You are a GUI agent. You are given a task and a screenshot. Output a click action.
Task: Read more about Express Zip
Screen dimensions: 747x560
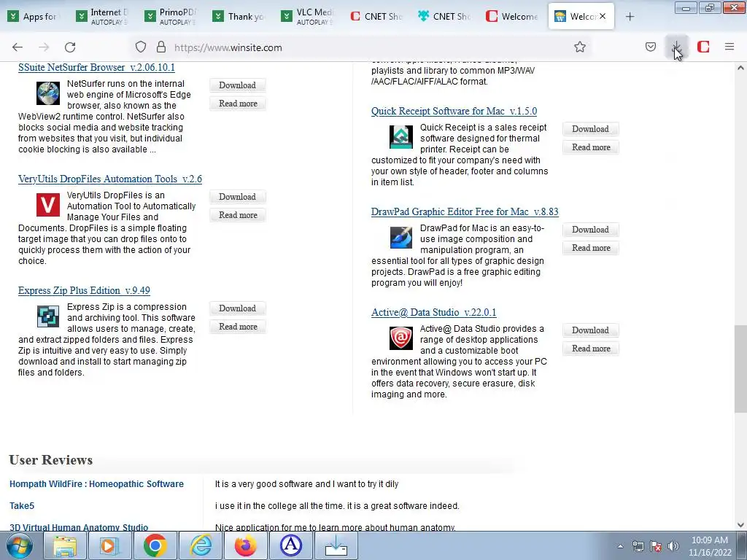237,326
